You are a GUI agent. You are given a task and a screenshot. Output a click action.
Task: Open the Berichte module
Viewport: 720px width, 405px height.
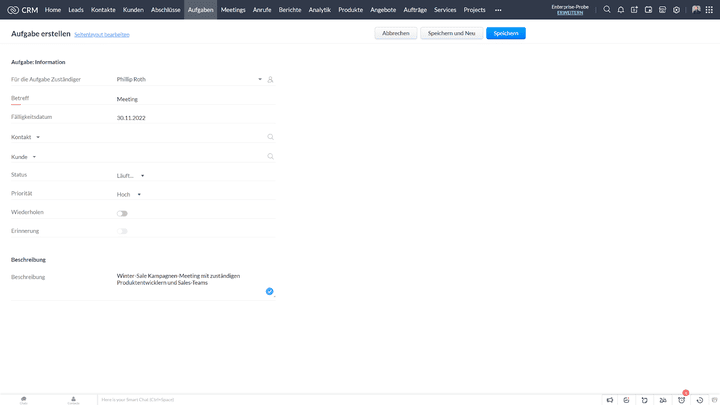click(x=290, y=10)
